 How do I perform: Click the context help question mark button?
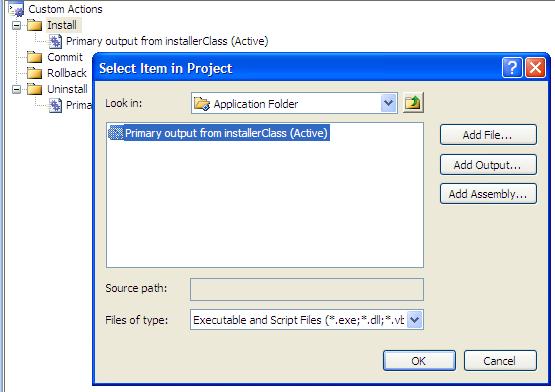tap(512, 67)
